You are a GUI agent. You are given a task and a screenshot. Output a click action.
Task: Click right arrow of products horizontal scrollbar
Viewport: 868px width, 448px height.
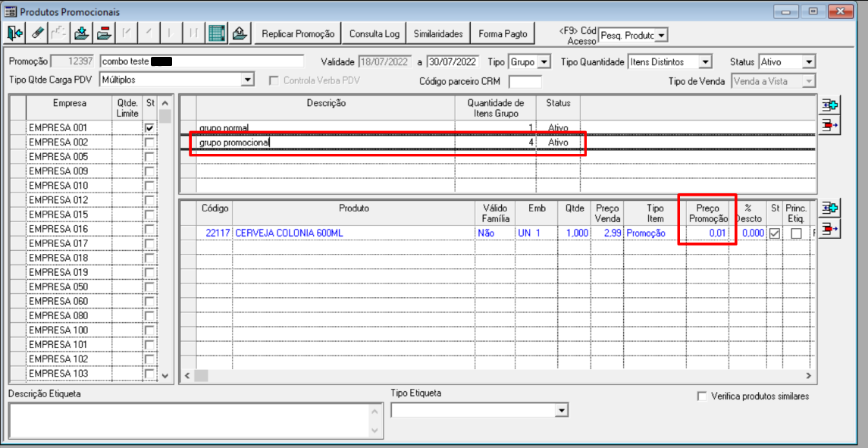[x=809, y=375]
